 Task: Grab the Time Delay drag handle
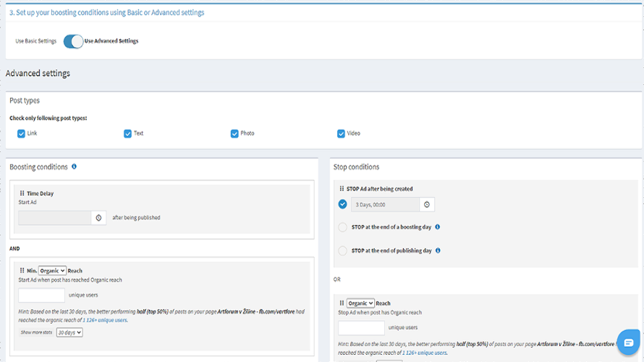[22, 193]
